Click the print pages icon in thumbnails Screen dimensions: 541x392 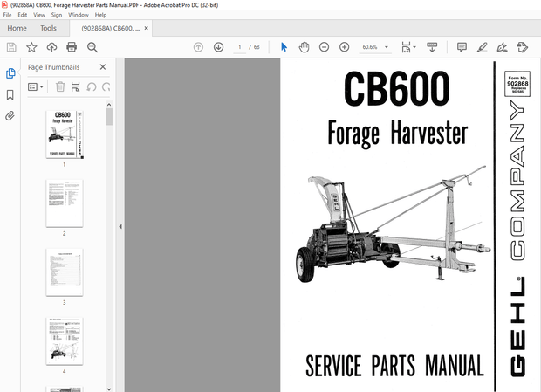[x=75, y=86]
